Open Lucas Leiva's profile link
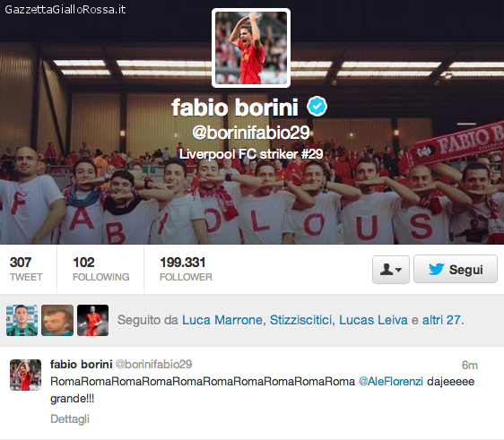Viewport: 504px width, 440px height. point(373,320)
